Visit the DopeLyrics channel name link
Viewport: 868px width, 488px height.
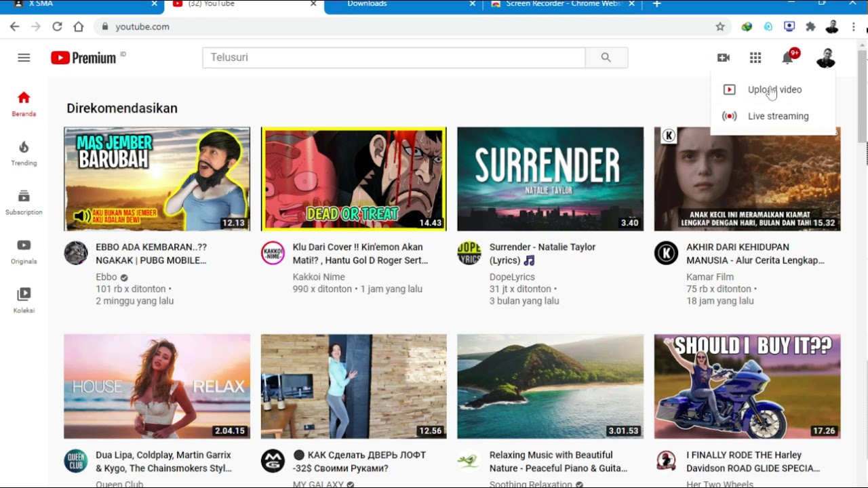pyautogui.click(x=512, y=277)
